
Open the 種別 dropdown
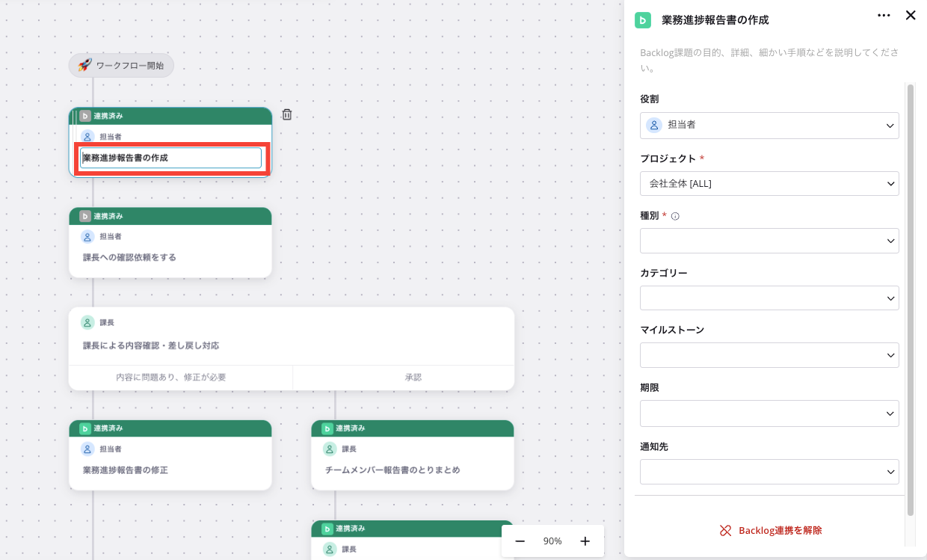[x=769, y=241]
